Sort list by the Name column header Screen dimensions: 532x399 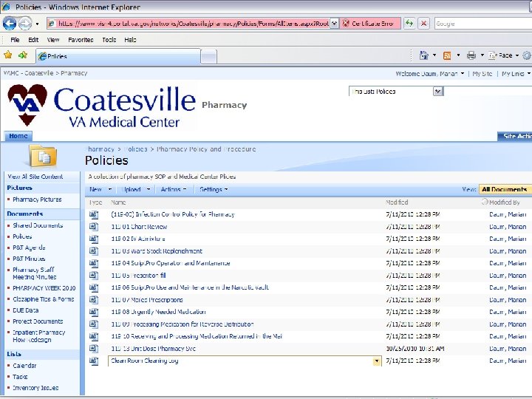click(x=118, y=202)
